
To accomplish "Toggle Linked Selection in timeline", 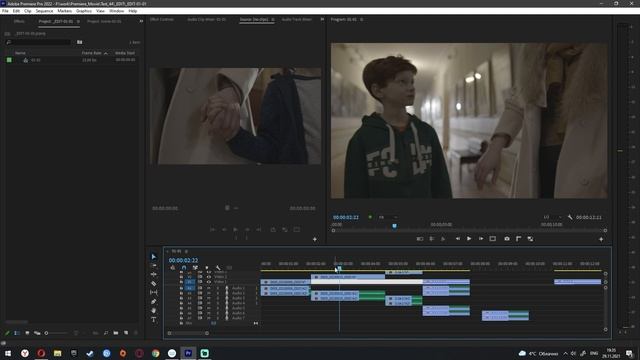I will pyautogui.click(x=196, y=268).
